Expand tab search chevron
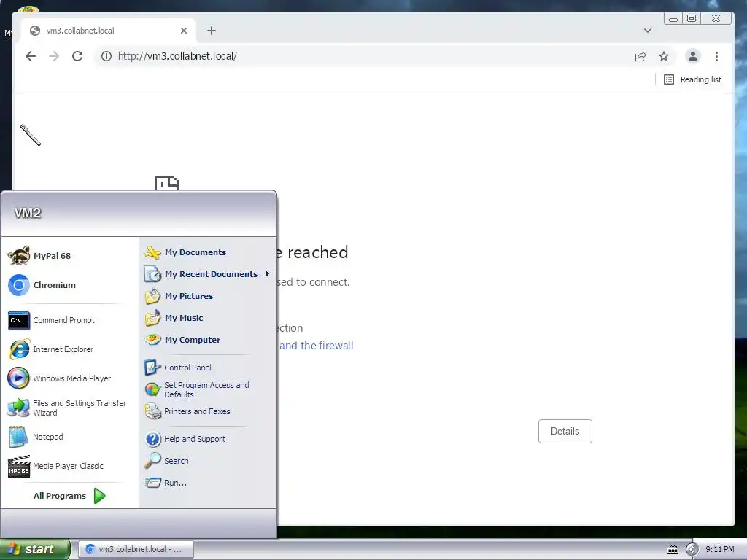The image size is (747, 560). (648, 31)
